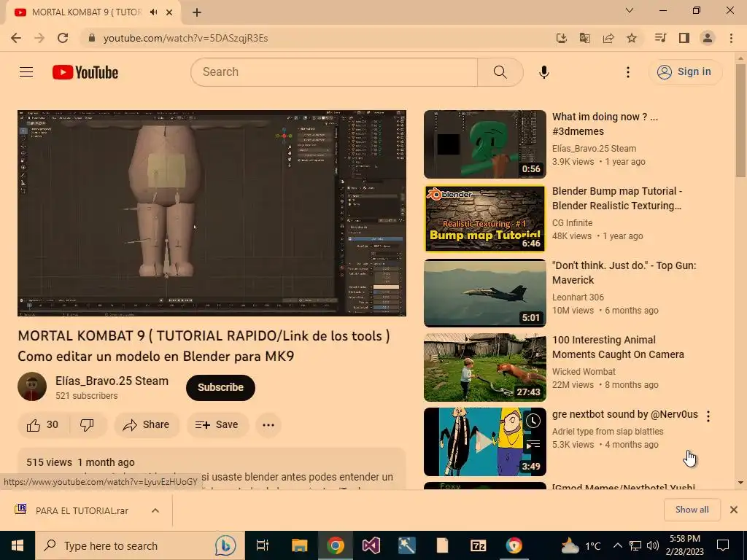Open options for gre nextbot sound video
This screenshot has height=560, width=747.
(708, 416)
